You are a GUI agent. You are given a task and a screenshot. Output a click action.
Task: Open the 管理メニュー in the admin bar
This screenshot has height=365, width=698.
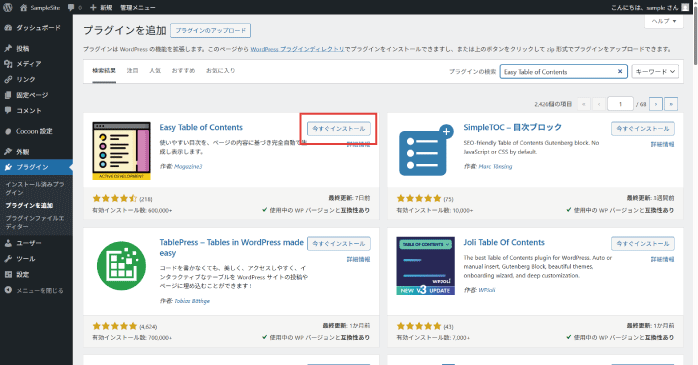(x=138, y=8)
